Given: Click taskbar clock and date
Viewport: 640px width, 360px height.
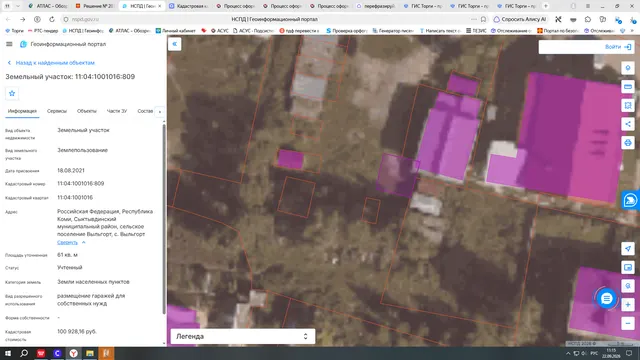Looking at the screenshot, I should point(611,353).
